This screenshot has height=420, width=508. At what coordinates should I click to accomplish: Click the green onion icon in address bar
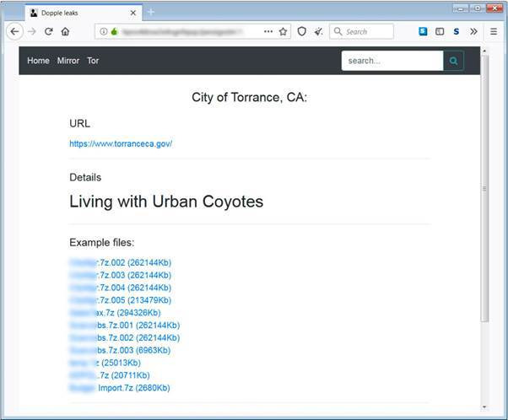tap(114, 31)
